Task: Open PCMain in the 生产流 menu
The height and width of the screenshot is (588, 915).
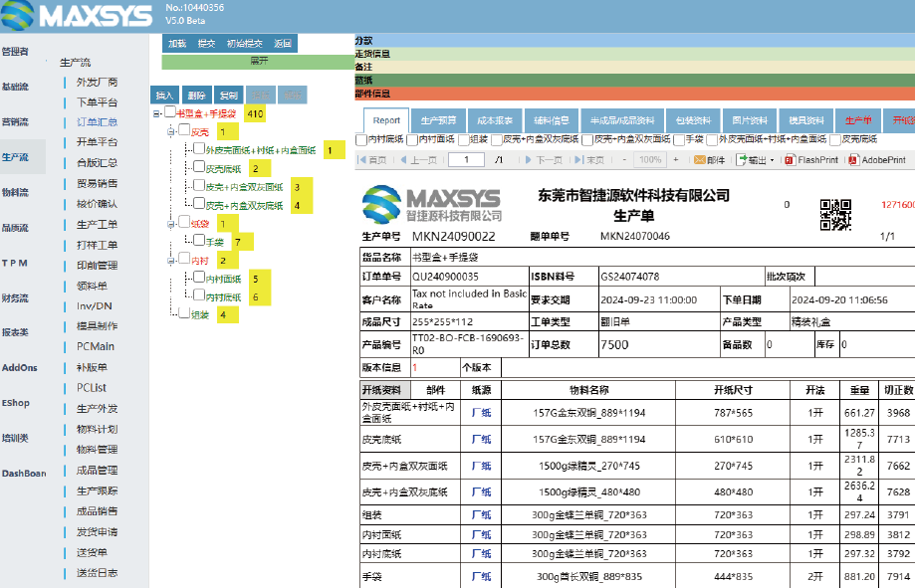Action: (x=96, y=346)
